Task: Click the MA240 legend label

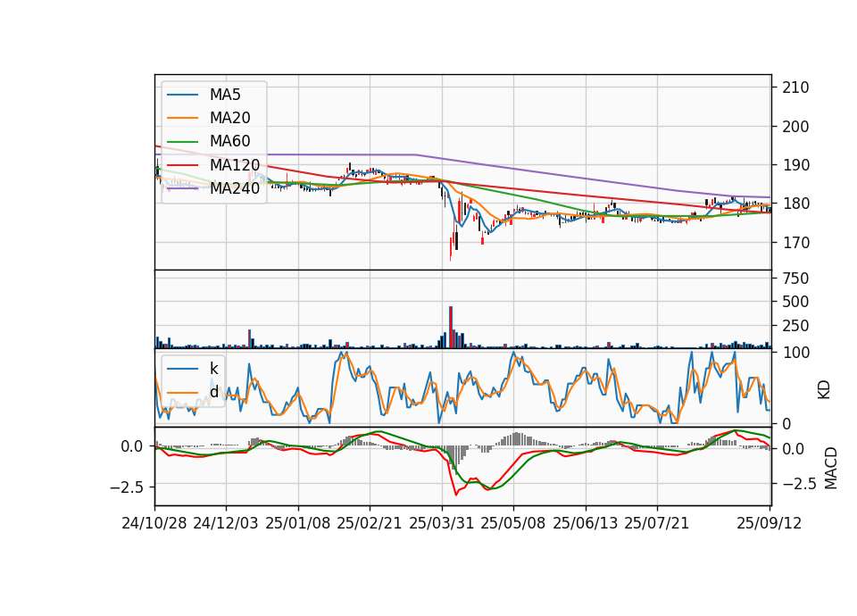Action: click(x=235, y=188)
